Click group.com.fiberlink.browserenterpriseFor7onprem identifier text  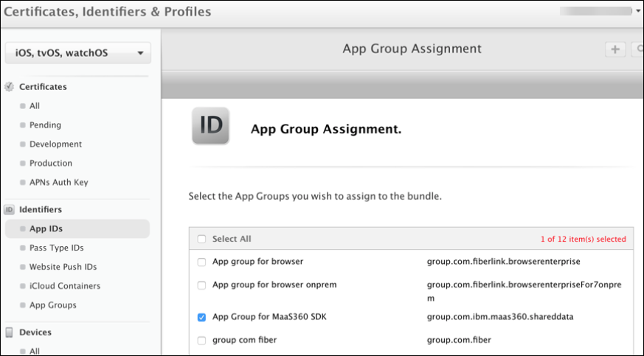point(524,291)
